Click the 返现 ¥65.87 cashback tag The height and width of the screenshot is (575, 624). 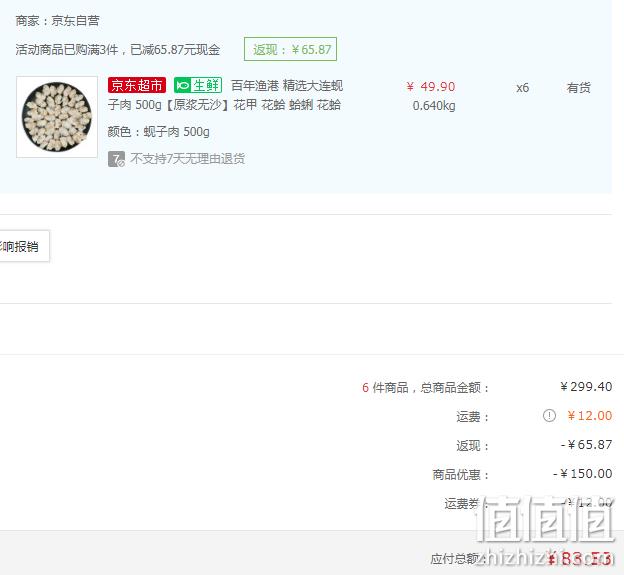[x=291, y=49]
